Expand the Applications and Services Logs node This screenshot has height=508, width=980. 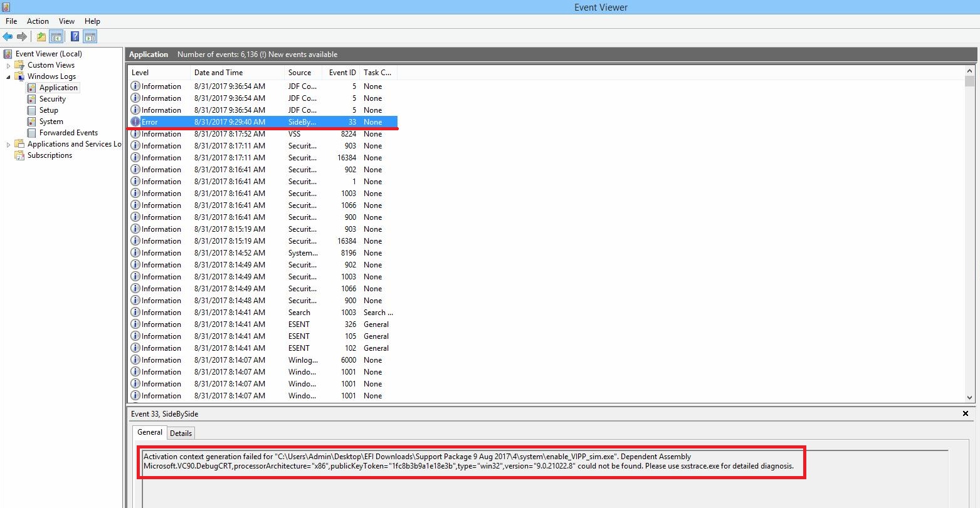(x=9, y=144)
